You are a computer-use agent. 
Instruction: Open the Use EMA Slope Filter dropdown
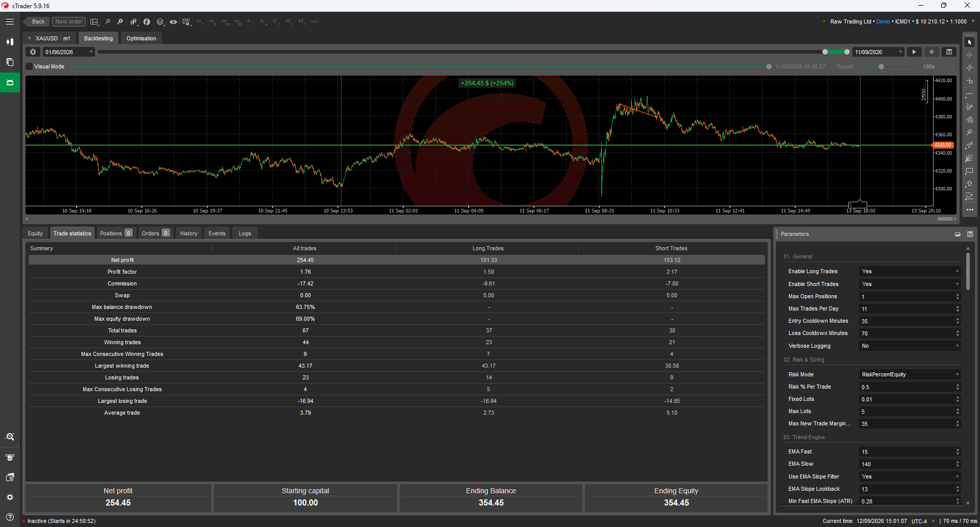910,476
